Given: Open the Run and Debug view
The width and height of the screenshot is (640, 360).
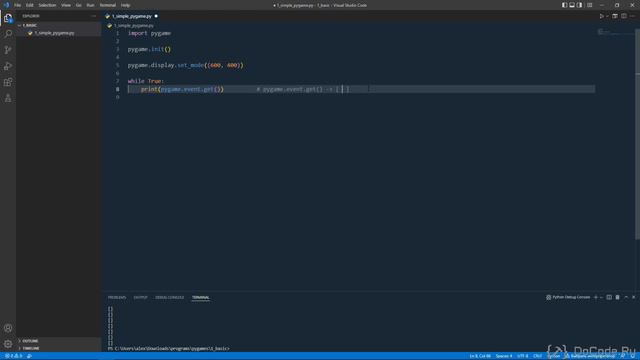Looking at the screenshot, I should click(x=8, y=66).
